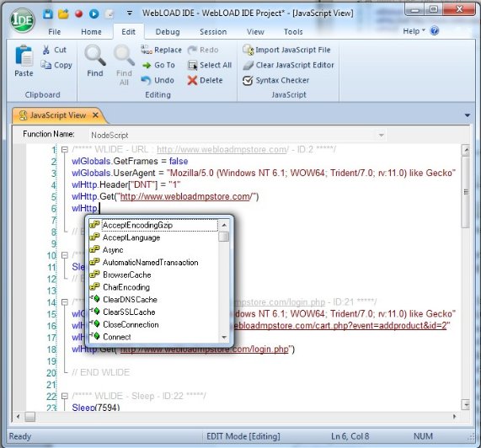Switch to the Debug ribbon tab
481x448 pixels.
[x=168, y=32]
